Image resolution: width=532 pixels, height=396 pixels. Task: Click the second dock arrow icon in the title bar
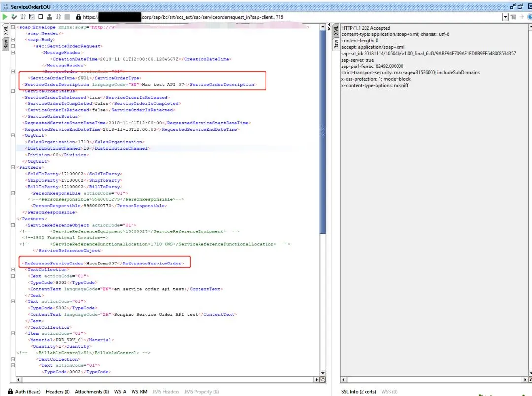(x=521, y=6)
